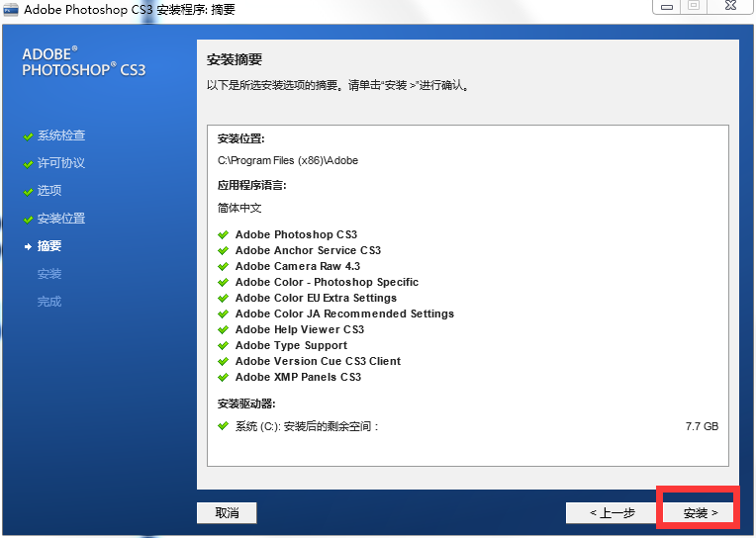Click green checkmark beside Adobe Camera Raw 4.3

(223, 267)
